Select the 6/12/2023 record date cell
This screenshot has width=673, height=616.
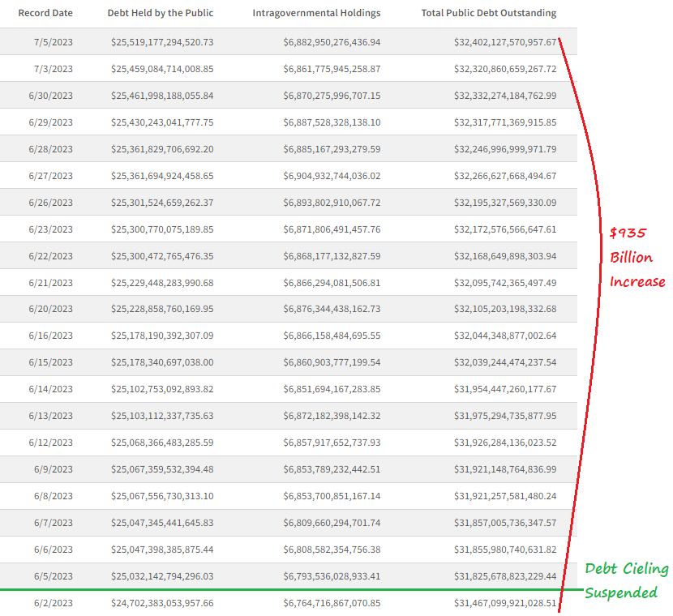50,443
